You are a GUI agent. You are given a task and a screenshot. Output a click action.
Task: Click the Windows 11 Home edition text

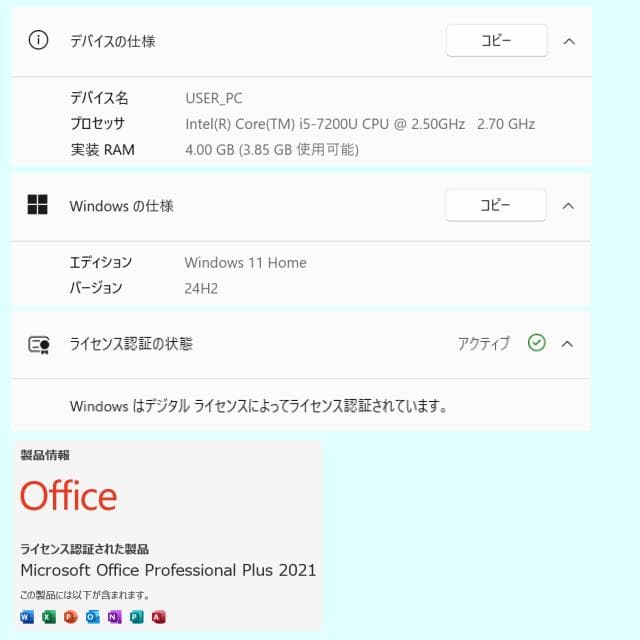pyautogui.click(x=245, y=262)
